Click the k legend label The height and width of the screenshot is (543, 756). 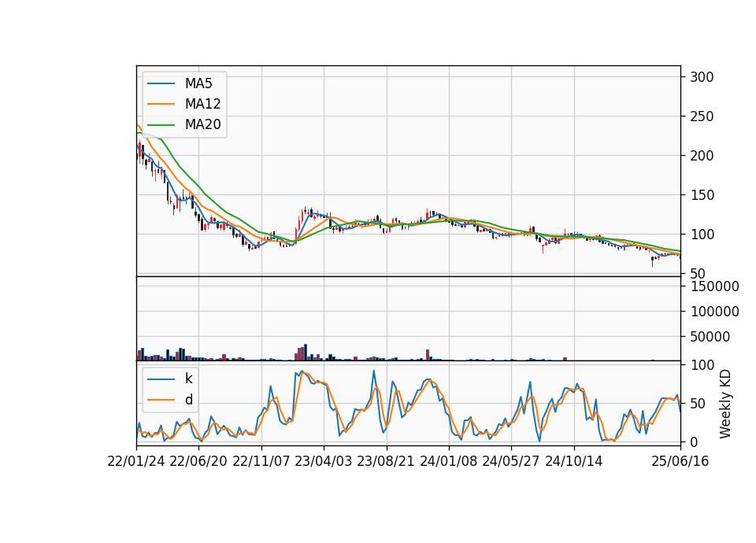(x=188, y=379)
